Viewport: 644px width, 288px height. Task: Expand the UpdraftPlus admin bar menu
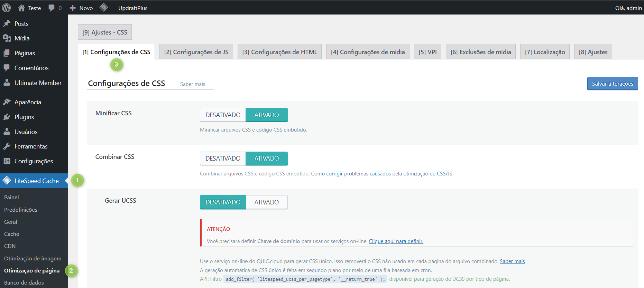(133, 8)
